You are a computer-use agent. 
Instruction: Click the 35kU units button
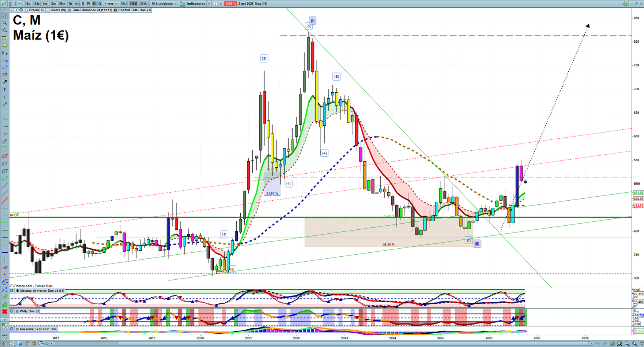point(144,4)
